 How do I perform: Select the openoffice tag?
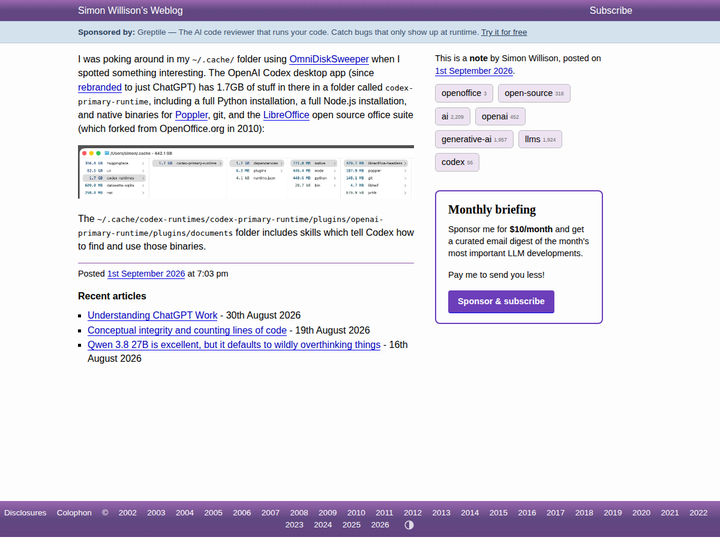click(464, 93)
